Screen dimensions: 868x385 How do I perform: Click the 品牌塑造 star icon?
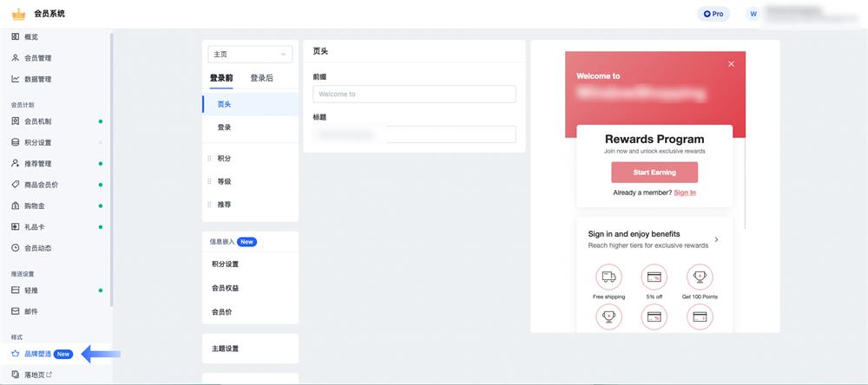(x=16, y=354)
